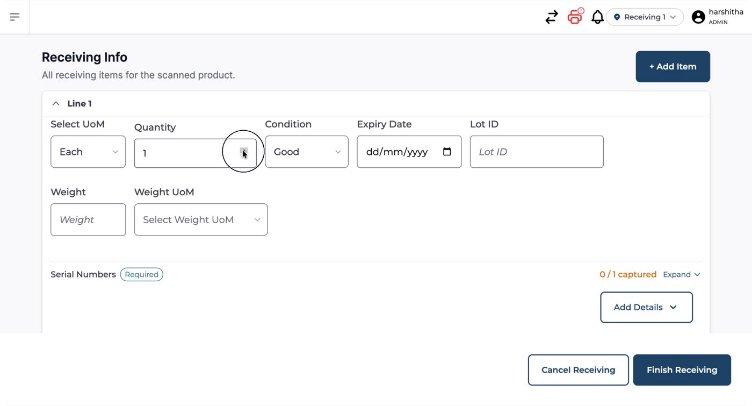Collapse Line 1 with the caret icon
This screenshot has height=406, width=752.
pos(56,104)
